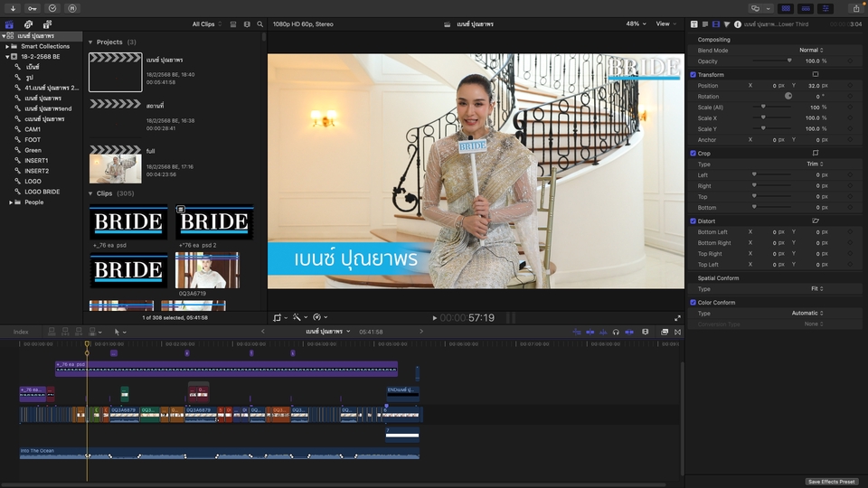Show Crop onscreen controls icon
This screenshot has height=488, width=868.
(816, 153)
